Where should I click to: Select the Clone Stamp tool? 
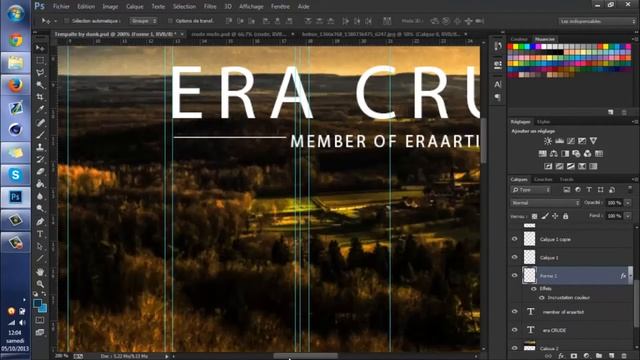[x=40, y=147]
